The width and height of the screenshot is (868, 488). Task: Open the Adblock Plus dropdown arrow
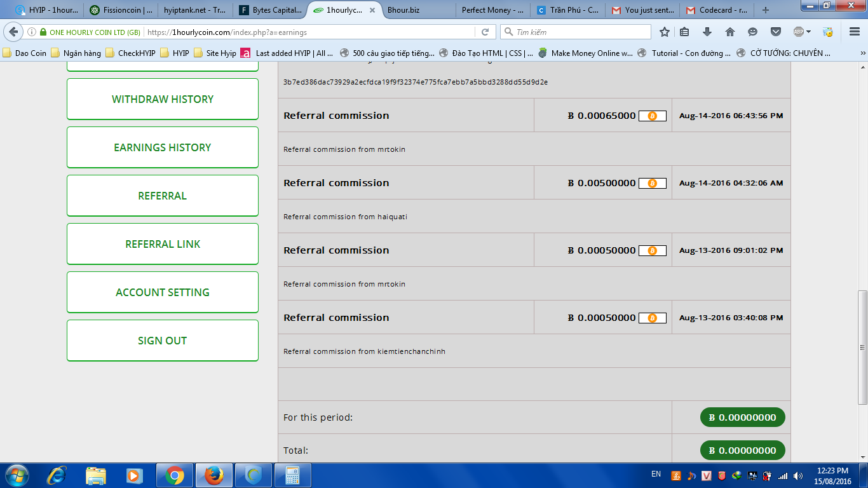(809, 32)
